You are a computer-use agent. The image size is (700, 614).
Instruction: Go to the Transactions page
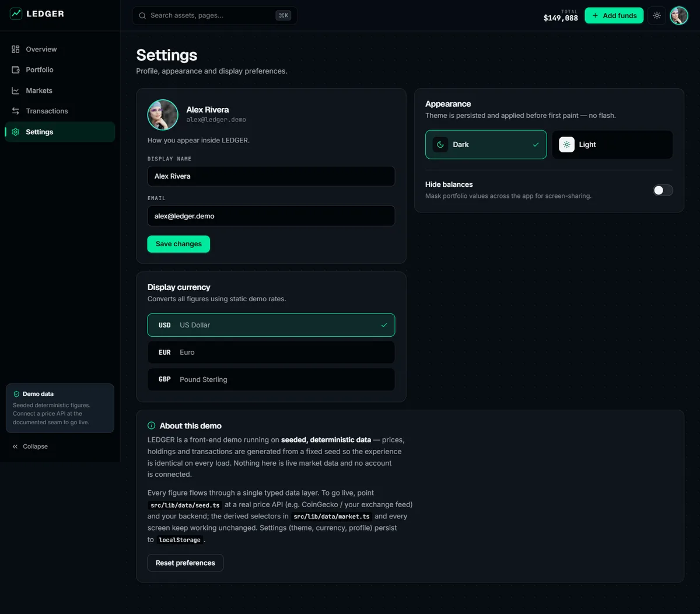(60, 111)
